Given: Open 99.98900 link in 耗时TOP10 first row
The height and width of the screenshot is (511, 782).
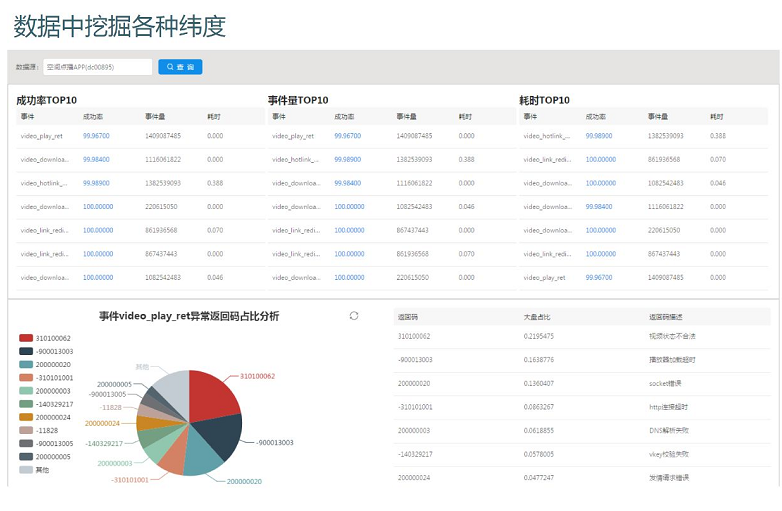Looking at the screenshot, I should (599, 135).
